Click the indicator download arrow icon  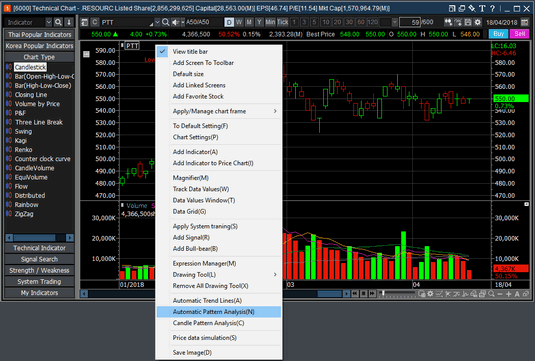69,22
